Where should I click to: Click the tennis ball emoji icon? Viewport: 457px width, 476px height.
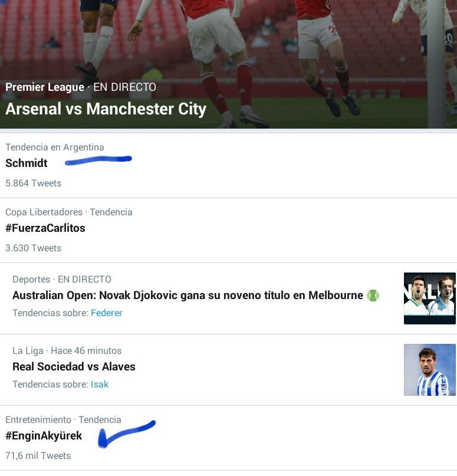[373, 296]
